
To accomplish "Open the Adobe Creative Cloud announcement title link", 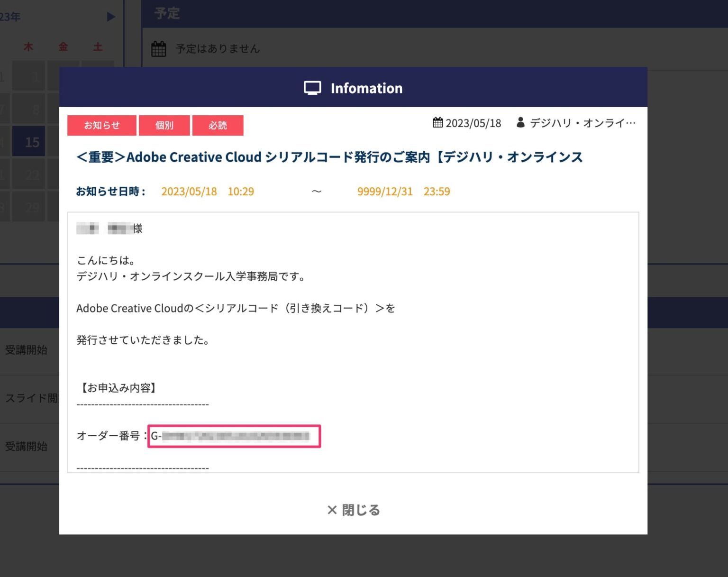I will [x=330, y=157].
